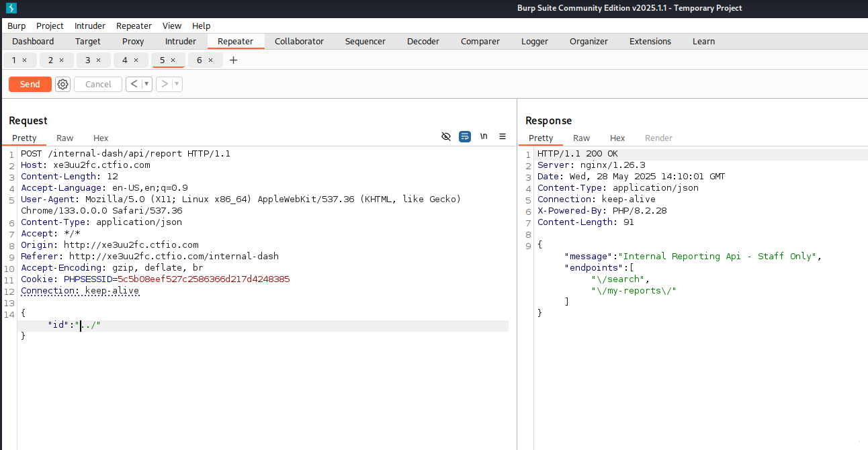Expand the forward history dropdown arrow
Screen dimensions: 868x450
pyautogui.click(x=177, y=84)
